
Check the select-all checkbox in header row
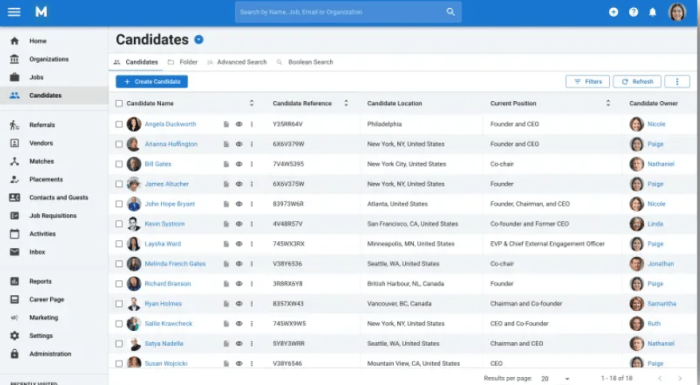[x=119, y=103]
